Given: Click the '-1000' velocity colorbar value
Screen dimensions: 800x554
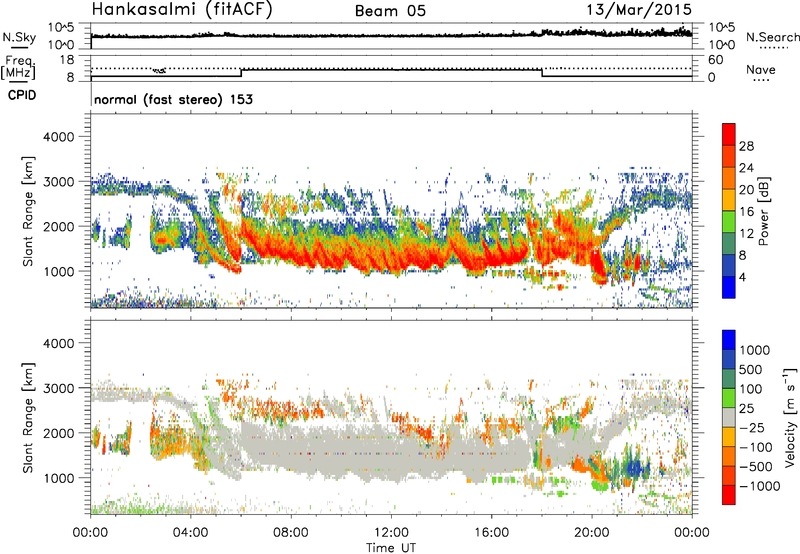Looking at the screenshot, I should pos(760,486).
